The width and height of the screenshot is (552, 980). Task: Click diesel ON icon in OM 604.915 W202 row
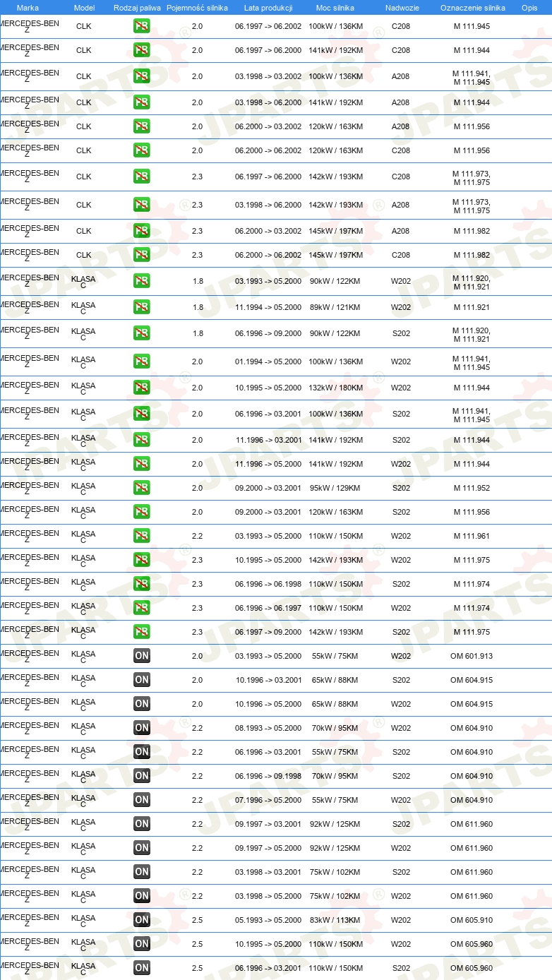pos(142,704)
